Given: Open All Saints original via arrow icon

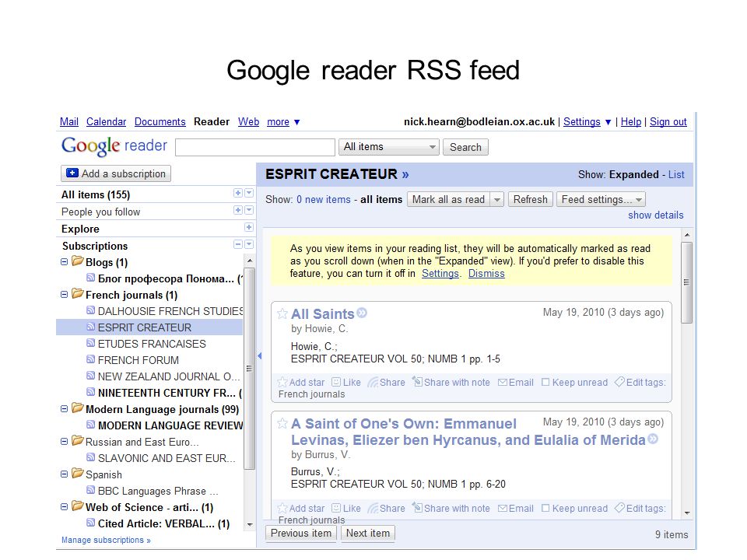Looking at the screenshot, I should coord(362,313).
